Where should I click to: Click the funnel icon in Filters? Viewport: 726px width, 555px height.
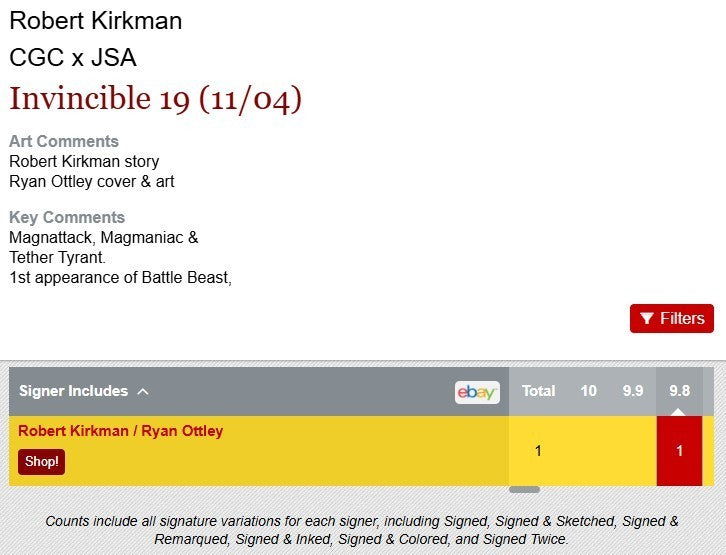[x=647, y=318]
